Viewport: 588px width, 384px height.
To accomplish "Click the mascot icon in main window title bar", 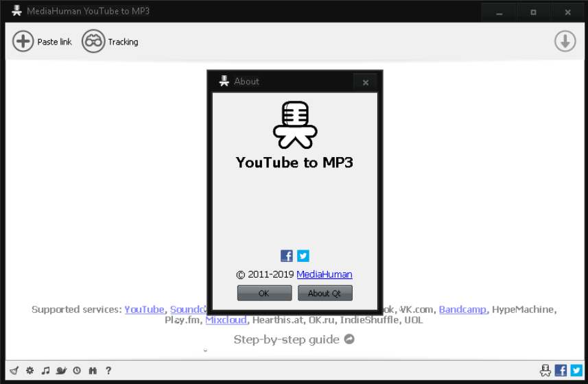I will tap(16, 10).
